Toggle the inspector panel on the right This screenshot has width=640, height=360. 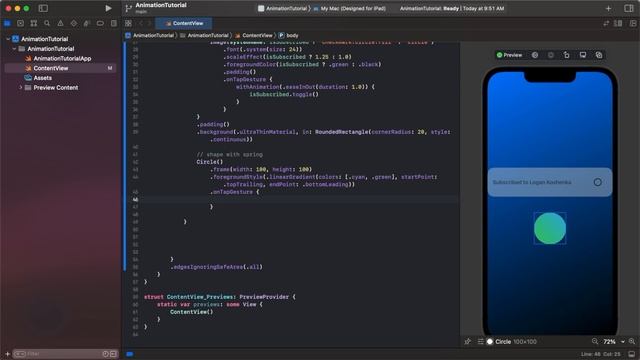point(629,8)
